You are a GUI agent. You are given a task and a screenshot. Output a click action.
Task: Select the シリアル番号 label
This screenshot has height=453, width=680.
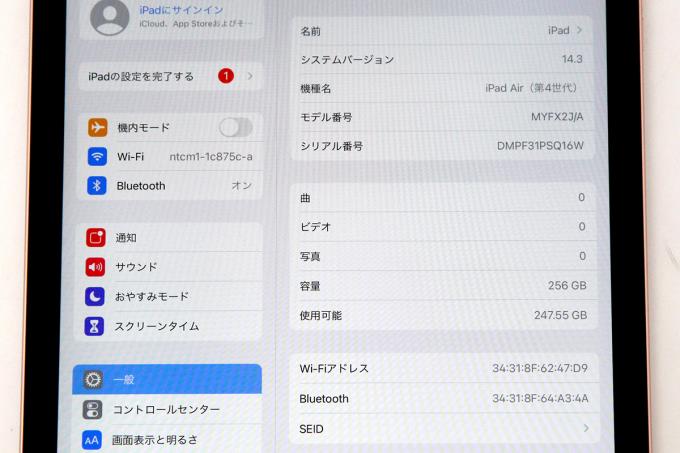pyautogui.click(x=332, y=147)
